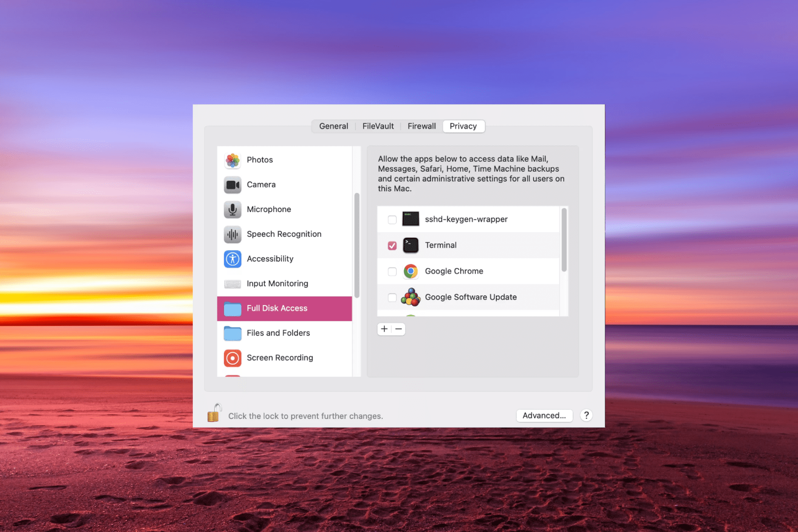The width and height of the screenshot is (798, 532).
Task: Select the Speech Recognition privacy icon
Action: 232,233
